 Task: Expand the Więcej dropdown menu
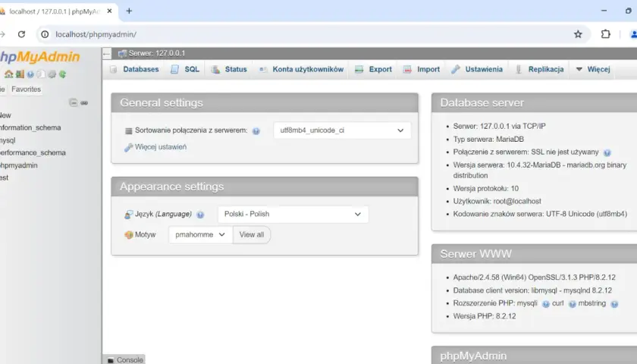point(593,70)
